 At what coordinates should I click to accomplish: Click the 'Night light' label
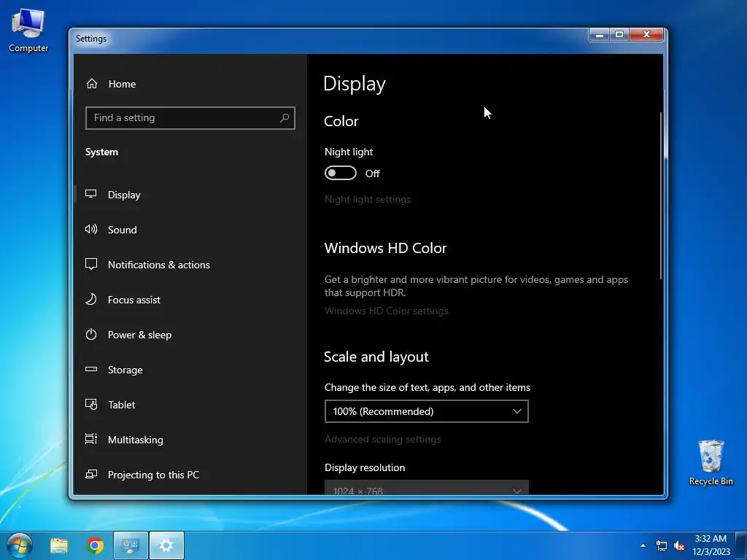point(349,152)
